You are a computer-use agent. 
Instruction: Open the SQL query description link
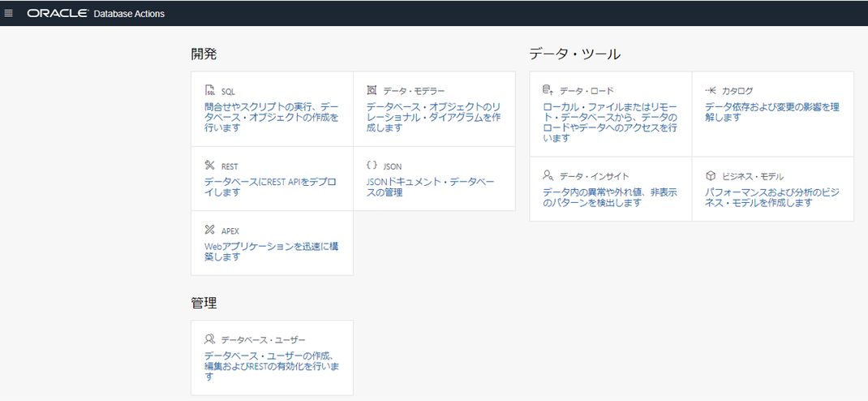271,118
